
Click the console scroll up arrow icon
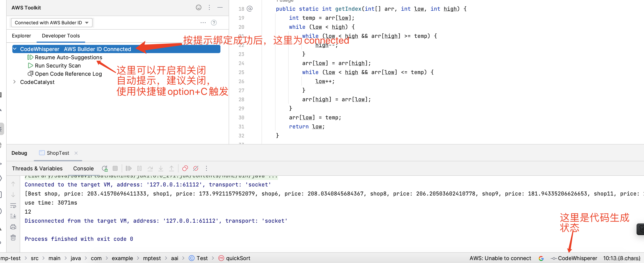pyautogui.click(x=13, y=184)
